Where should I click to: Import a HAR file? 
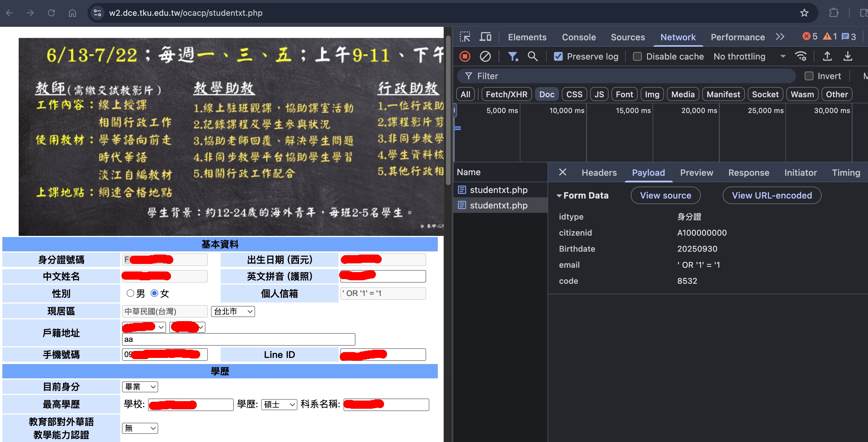point(827,56)
